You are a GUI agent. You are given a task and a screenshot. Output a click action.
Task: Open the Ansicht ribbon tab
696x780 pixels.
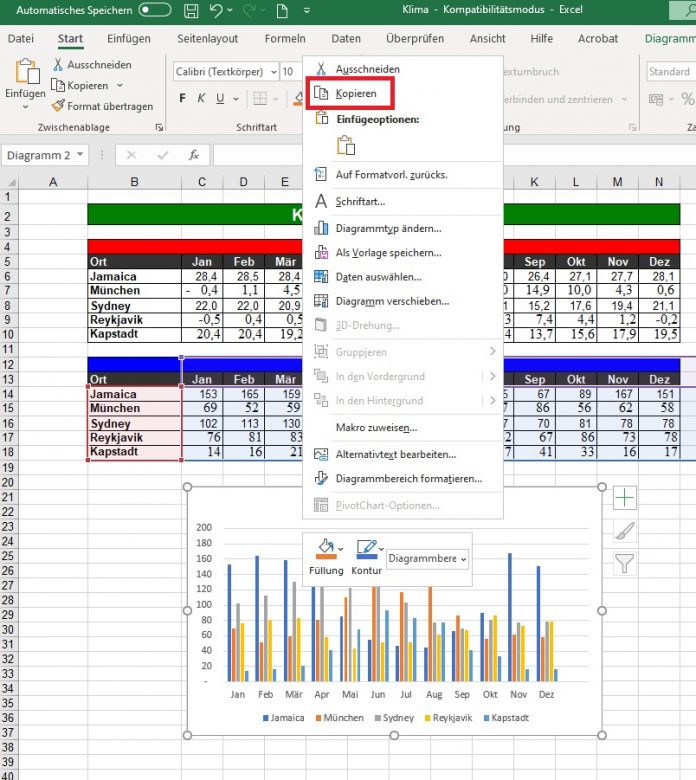tap(488, 38)
